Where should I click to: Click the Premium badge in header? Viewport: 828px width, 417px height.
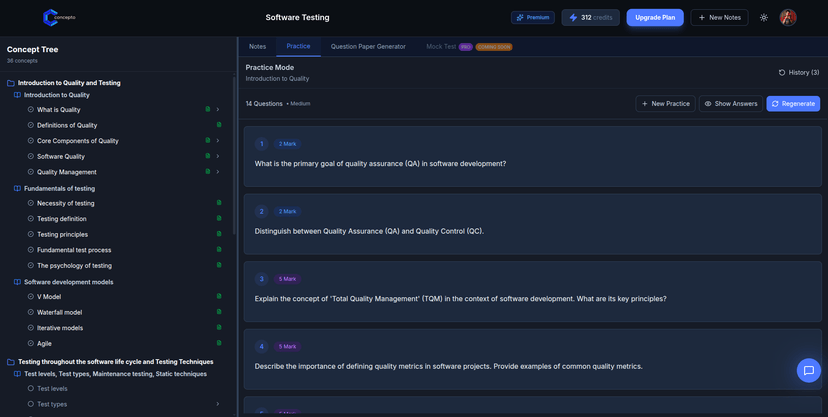(532, 17)
